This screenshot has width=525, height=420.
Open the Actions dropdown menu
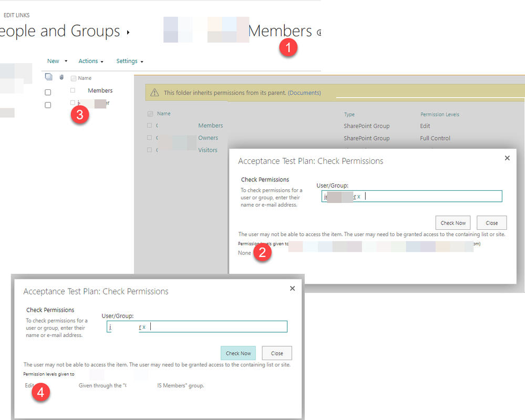[91, 61]
